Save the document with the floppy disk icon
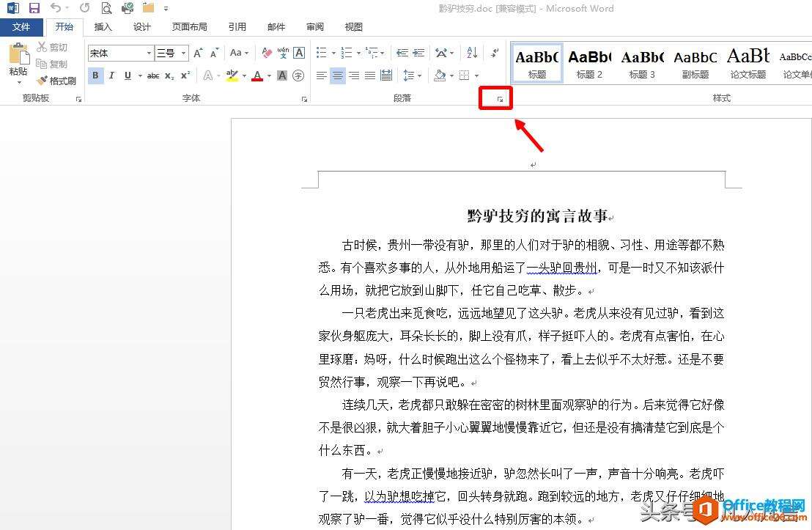 point(34,8)
